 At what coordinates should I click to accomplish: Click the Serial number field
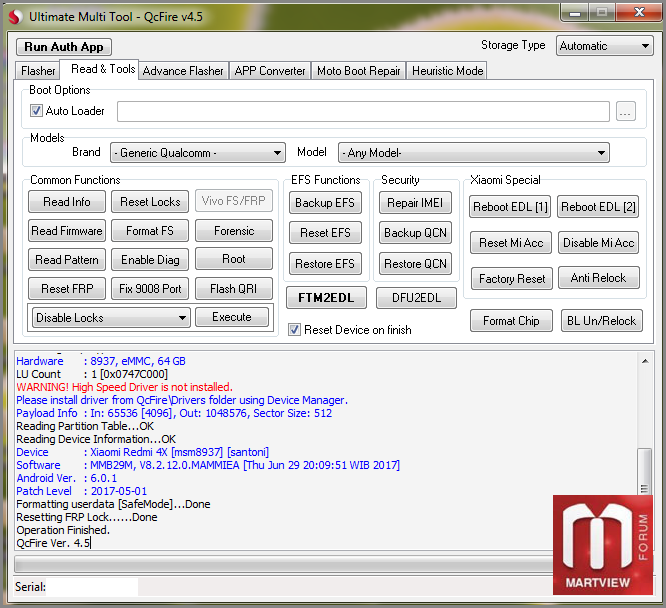(92, 587)
